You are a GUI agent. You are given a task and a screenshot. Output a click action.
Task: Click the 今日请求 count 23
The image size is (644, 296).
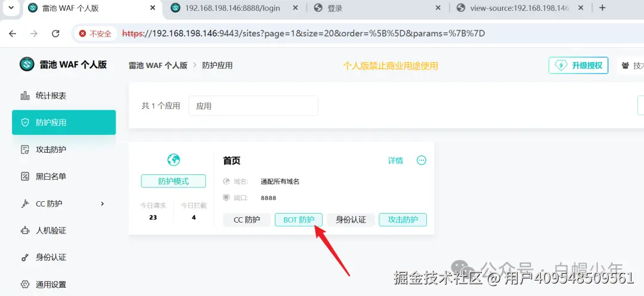pyautogui.click(x=153, y=217)
